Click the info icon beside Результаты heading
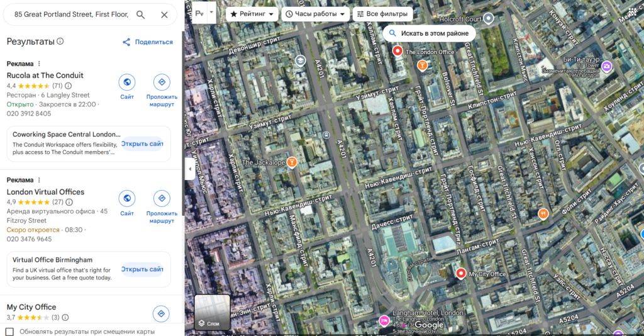 pyautogui.click(x=60, y=42)
